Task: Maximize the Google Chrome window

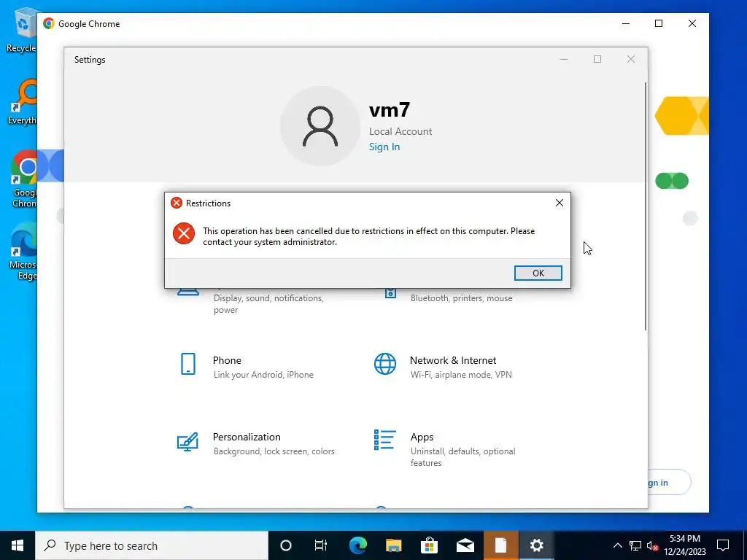Action: 659,23
